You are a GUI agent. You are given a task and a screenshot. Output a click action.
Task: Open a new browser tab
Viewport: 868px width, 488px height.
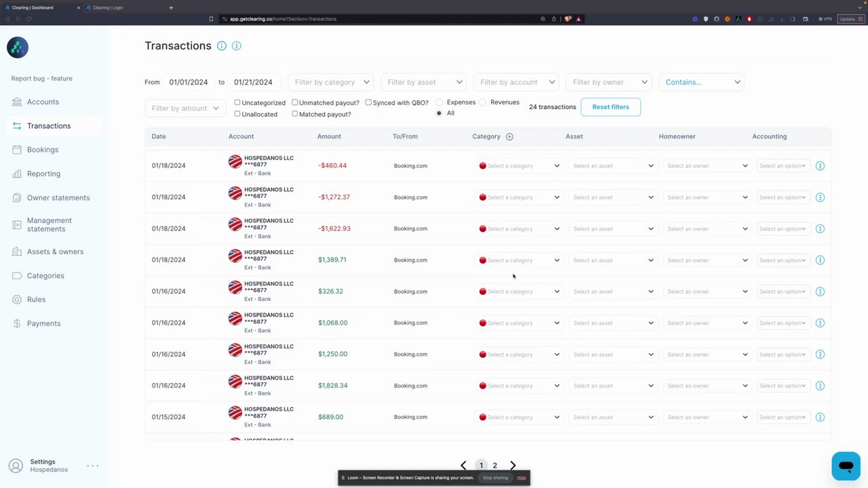click(171, 7)
